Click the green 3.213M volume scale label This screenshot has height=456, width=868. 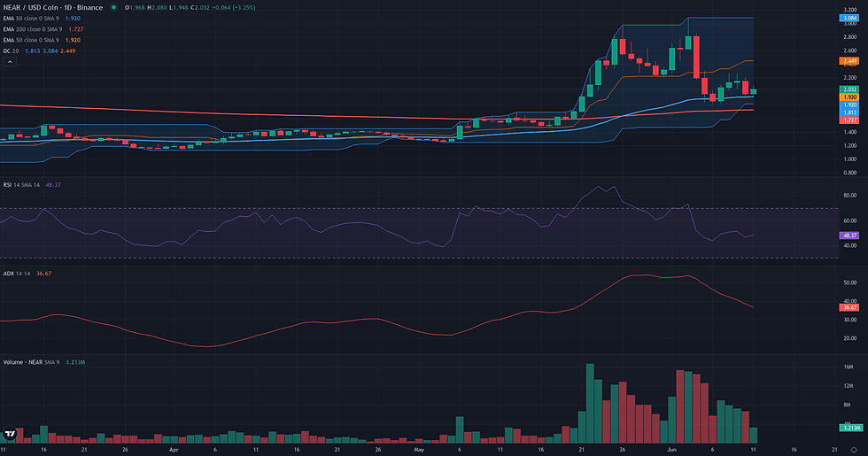point(849,428)
